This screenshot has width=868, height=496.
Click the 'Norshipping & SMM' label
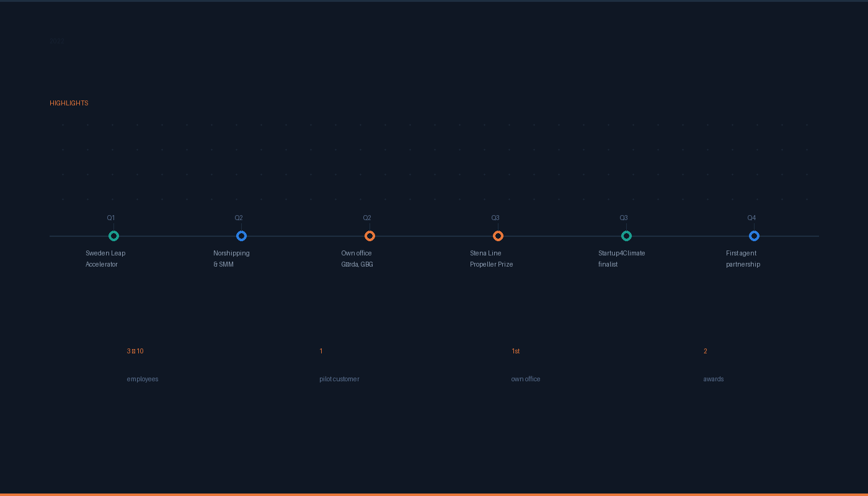(x=231, y=259)
